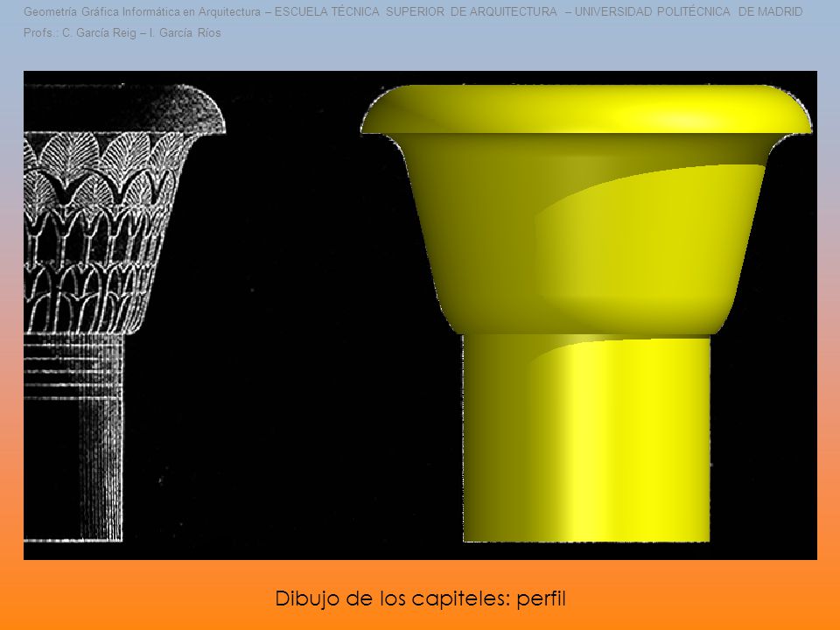Click the header line starting "Geometría Gráfica Informática en Arquitectura"
The height and width of the screenshot is (630, 840).
(413, 11)
